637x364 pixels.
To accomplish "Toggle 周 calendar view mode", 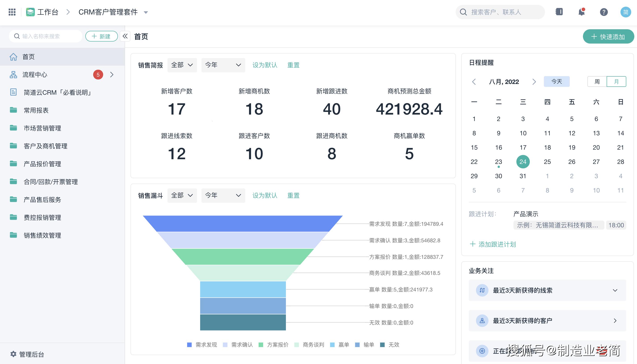I will [596, 82].
